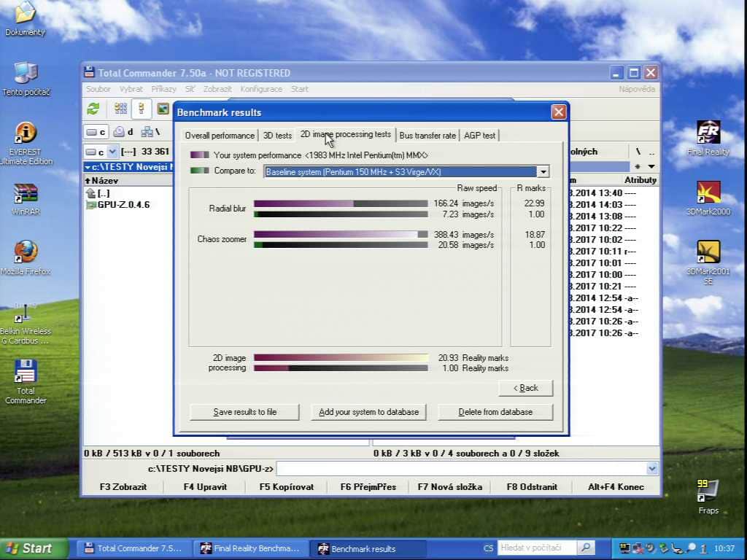The height and width of the screenshot is (560, 747).
Task: Switch to drive c button
Action: click(96, 132)
